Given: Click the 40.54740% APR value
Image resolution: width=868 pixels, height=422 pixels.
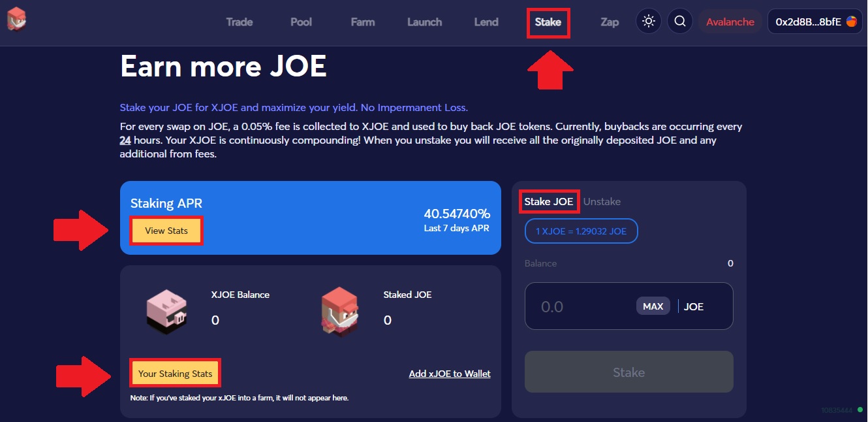Looking at the screenshot, I should [457, 214].
